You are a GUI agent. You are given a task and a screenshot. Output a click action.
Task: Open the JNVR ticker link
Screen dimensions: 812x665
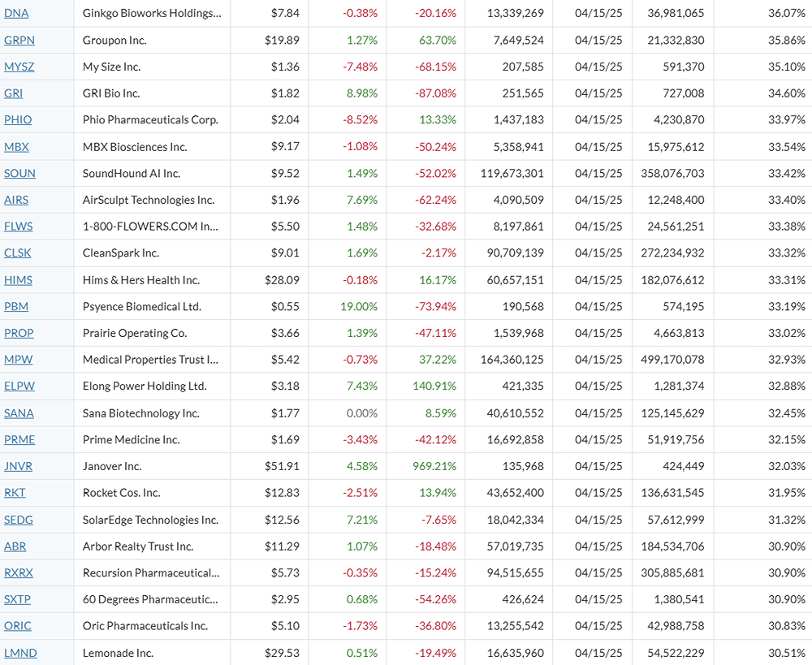tap(19, 466)
